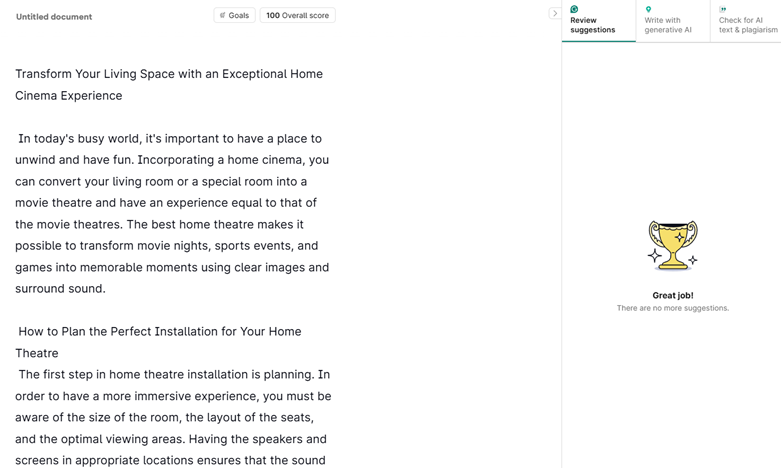This screenshot has width=781, height=468.
Task: Click the small icon inside the Goals button
Action: tap(223, 16)
